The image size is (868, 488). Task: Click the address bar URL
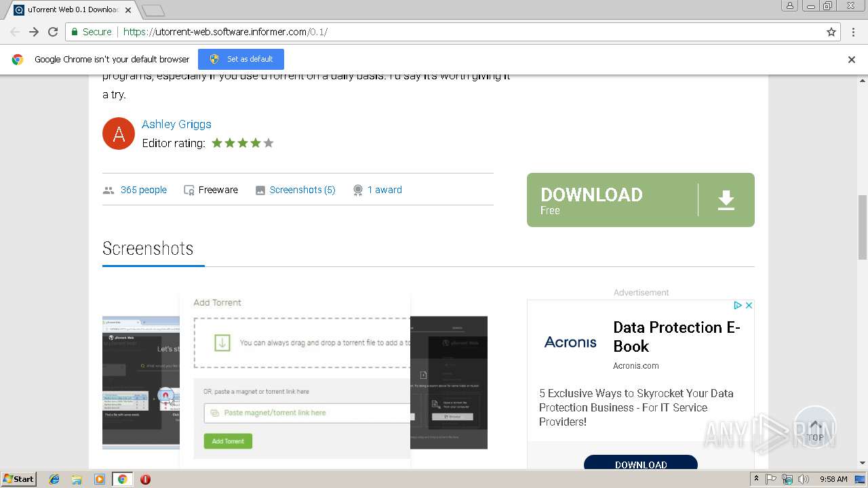225,32
